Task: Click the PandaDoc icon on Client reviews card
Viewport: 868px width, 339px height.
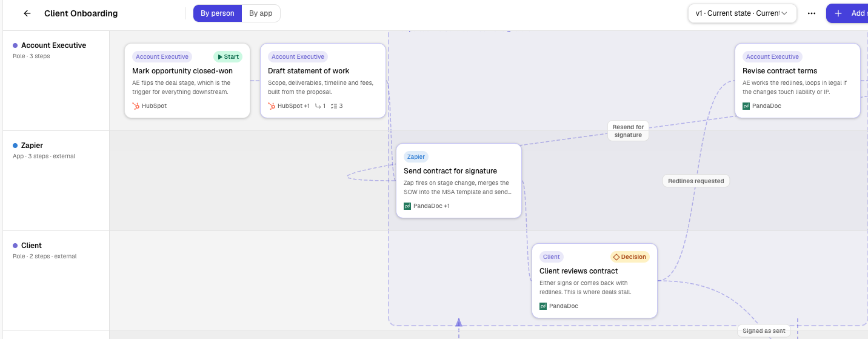Action: 543,306
